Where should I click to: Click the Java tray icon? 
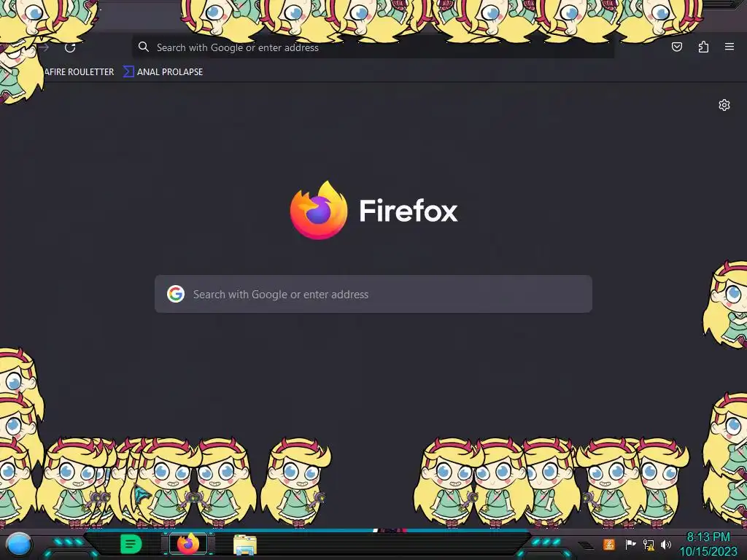pos(608,544)
